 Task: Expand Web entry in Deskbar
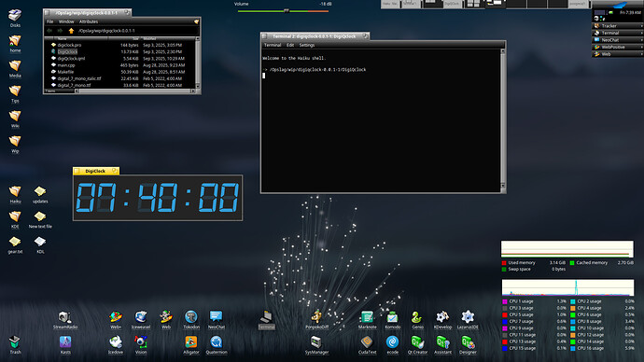click(x=617, y=54)
